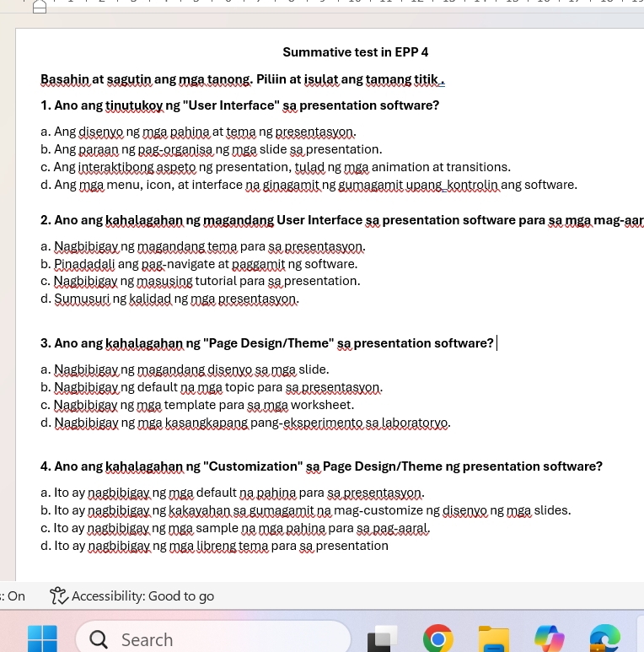
Task: Click choice "b. Nagbibigay ng default na mga topic"
Action: tap(212, 387)
